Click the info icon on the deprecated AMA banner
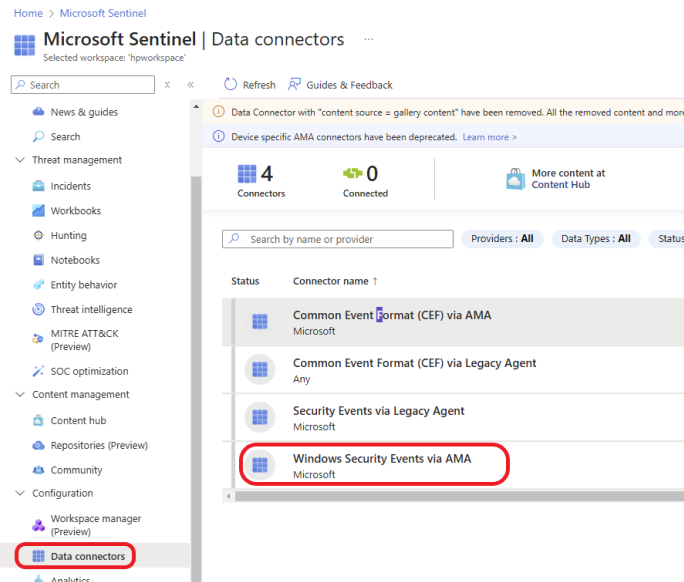Image resolution: width=684 pixels, height=582 pixels. coord(219,137)
